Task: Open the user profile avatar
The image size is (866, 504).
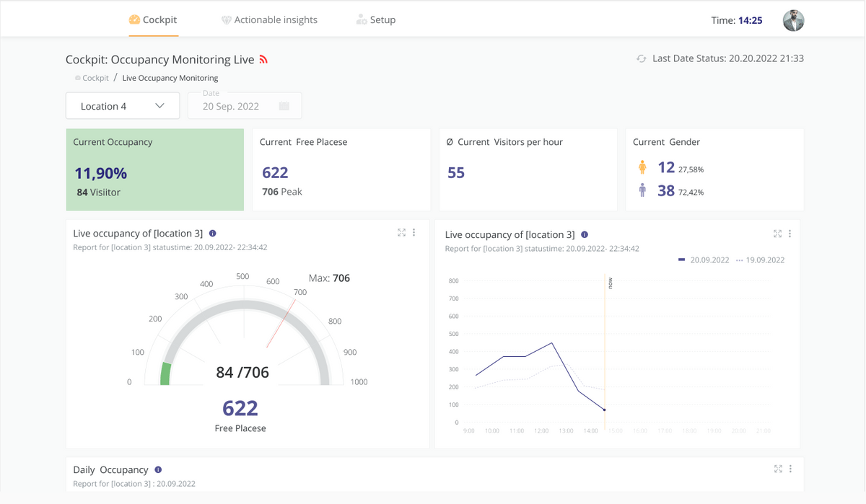Action: pyautogui.click(x=793, y=20)
